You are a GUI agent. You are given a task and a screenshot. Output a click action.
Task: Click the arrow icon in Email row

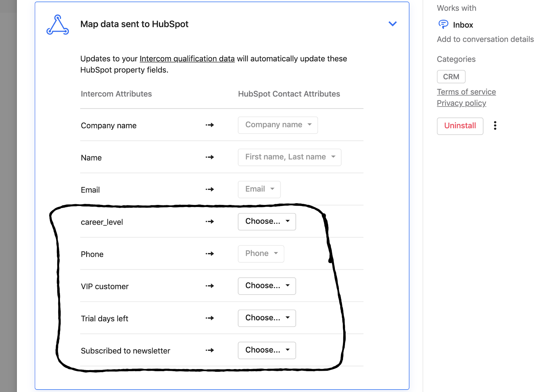click(210, 189)
